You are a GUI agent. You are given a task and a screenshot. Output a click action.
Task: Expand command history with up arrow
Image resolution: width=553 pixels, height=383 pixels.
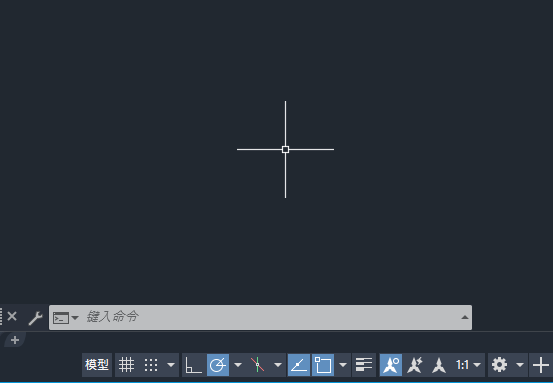(465, 317)
